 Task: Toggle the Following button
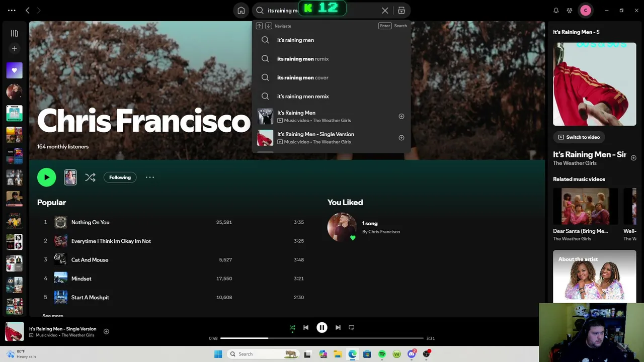coord(120,177)
